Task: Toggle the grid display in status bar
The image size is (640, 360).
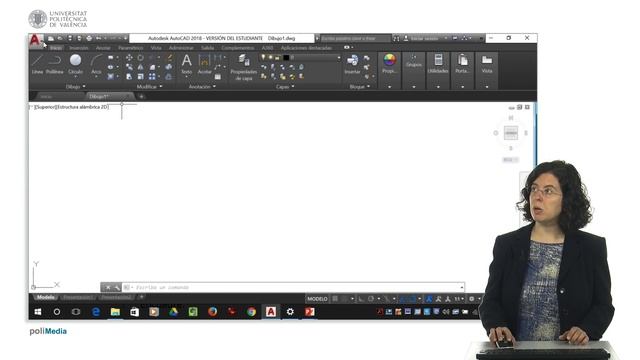Action: pos(335,299)
